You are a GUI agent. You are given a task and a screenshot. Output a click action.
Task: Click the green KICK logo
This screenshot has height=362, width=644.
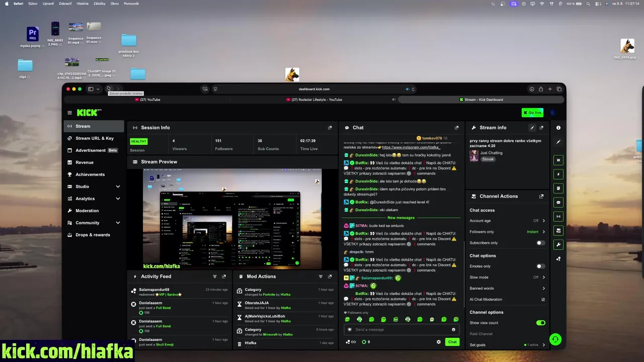pyautogui.click(x=89, y=113)
